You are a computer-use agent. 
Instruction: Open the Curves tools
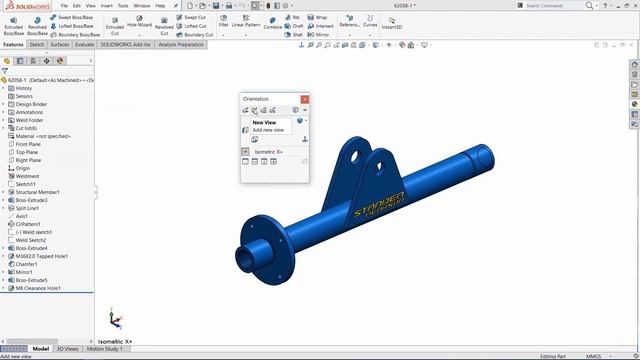[x=370, y=21]
